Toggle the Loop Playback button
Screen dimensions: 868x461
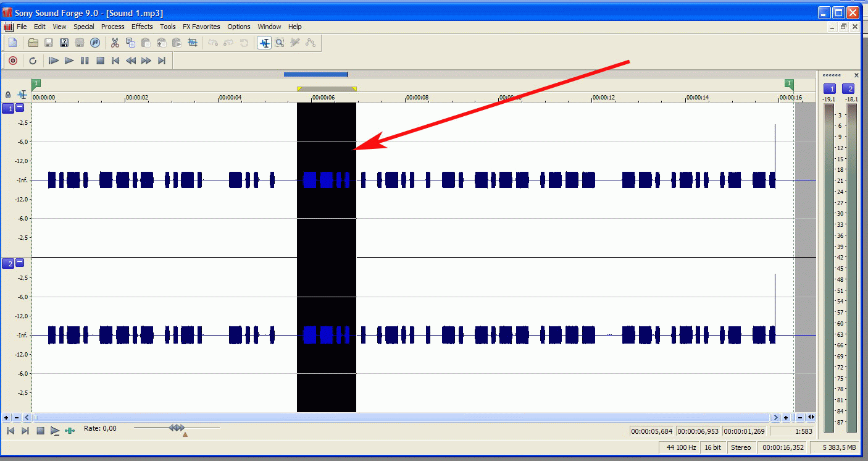[x=33, y=61]
